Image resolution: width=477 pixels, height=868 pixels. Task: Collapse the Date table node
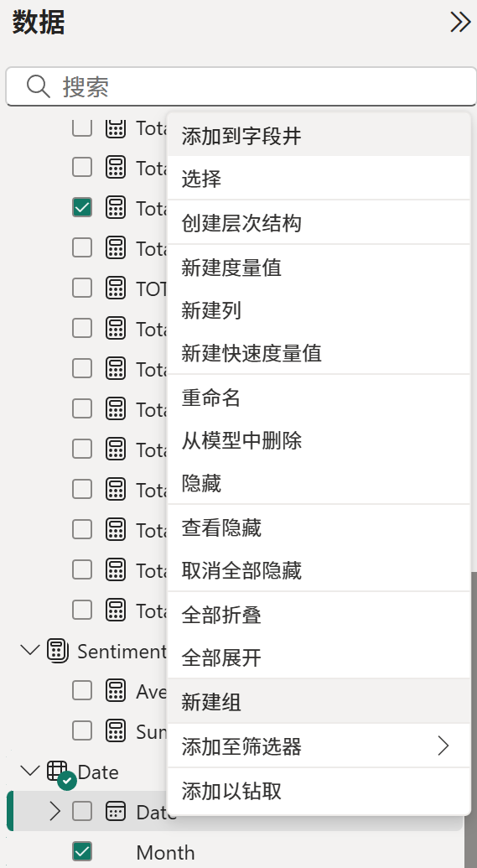[x=30, y=770]
